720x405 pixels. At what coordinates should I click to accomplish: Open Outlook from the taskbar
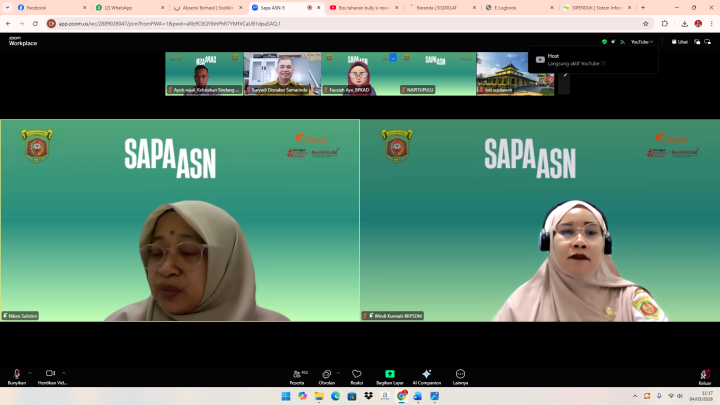(x=418, y=396)
